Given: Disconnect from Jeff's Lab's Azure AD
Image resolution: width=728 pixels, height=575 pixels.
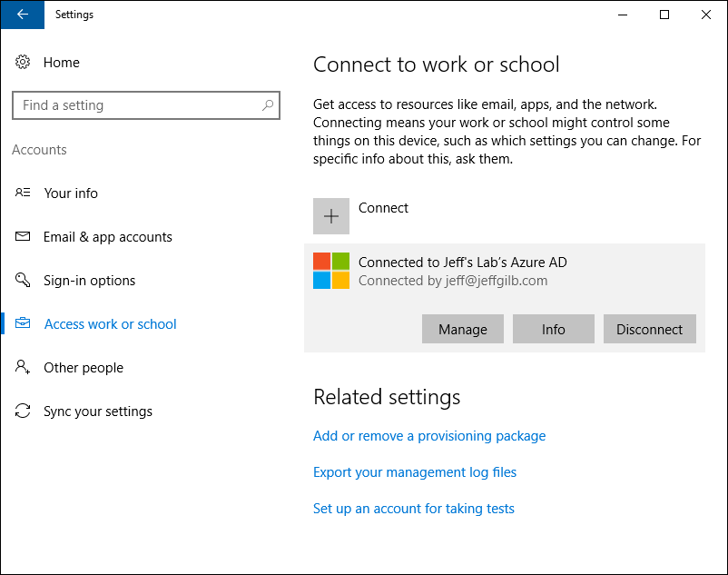Looking at the screenshot, I should point(650,329).
